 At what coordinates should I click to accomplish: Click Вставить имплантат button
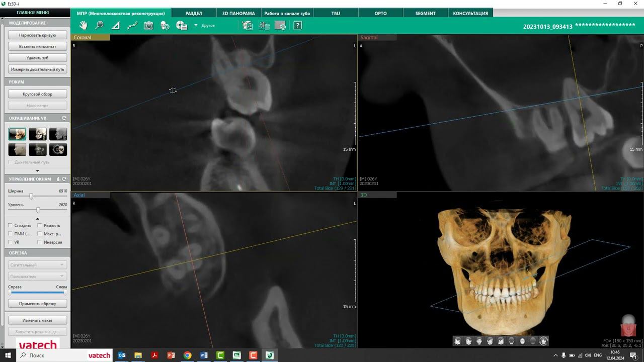(38, 46)
